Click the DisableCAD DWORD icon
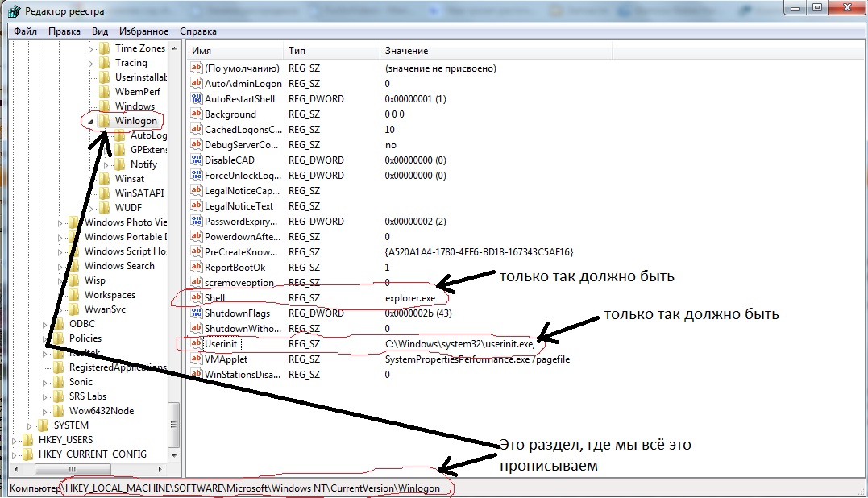Viewport: 868px width, 498px height. click(196, 160)
